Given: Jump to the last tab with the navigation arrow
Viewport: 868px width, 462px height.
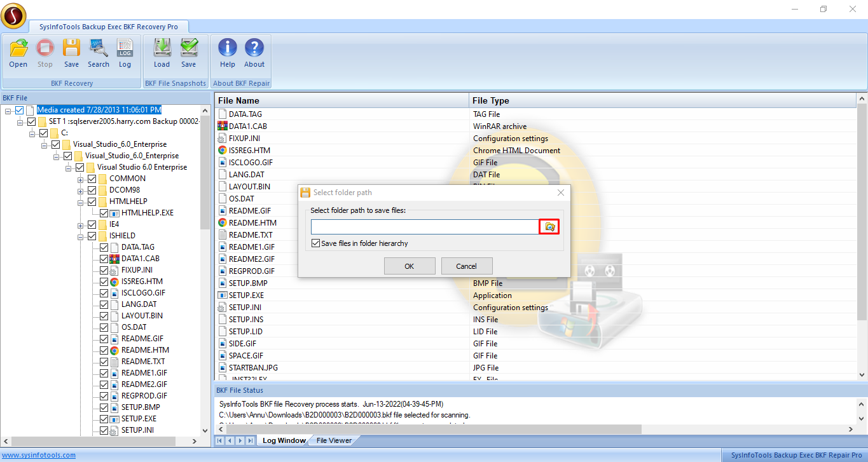Looking at the screenshot, I should pyautogui.click(x=250, y=440).
